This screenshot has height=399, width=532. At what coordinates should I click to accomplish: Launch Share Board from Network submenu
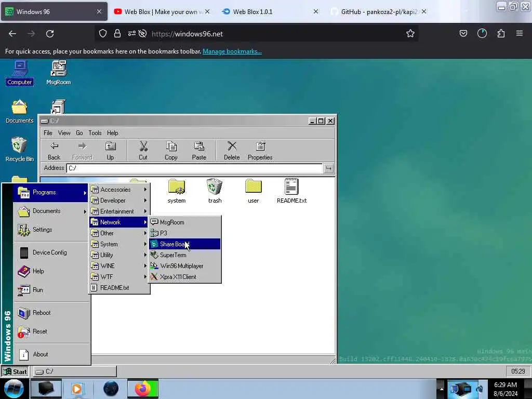point(185,244)
